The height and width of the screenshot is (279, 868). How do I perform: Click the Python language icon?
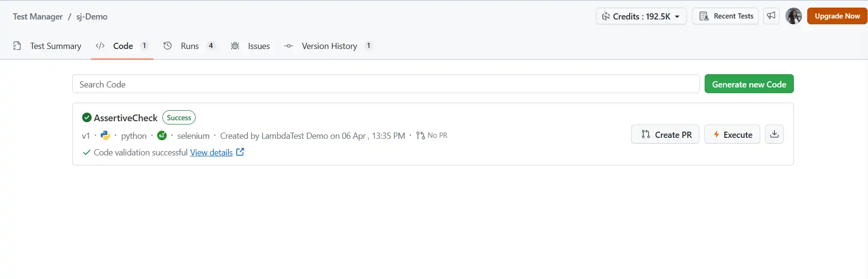coord(105,135)
